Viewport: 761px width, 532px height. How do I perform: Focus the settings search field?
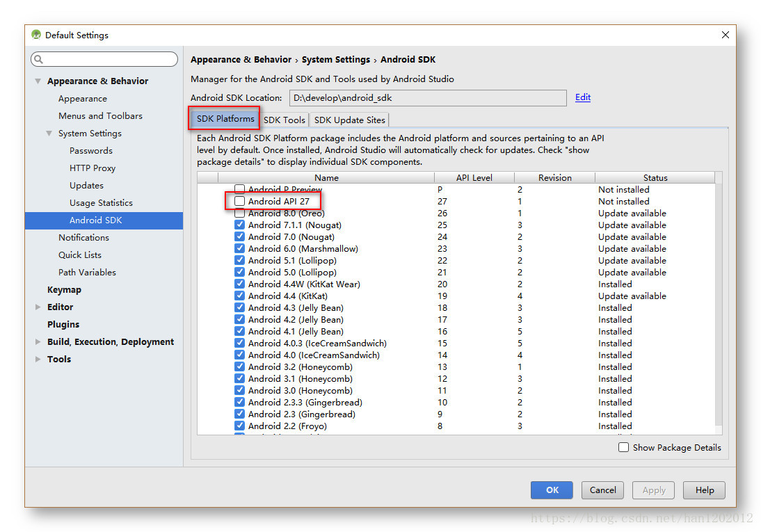coord(104,59)
